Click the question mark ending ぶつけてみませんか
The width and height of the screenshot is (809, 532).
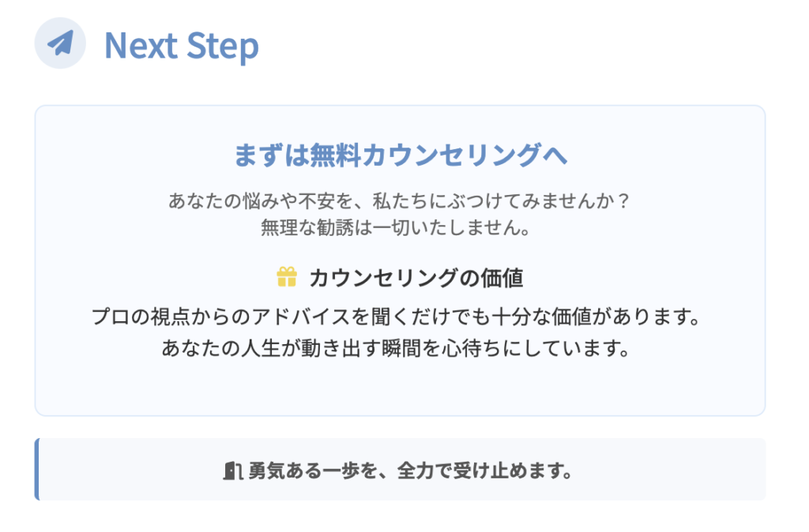(623, 200)
